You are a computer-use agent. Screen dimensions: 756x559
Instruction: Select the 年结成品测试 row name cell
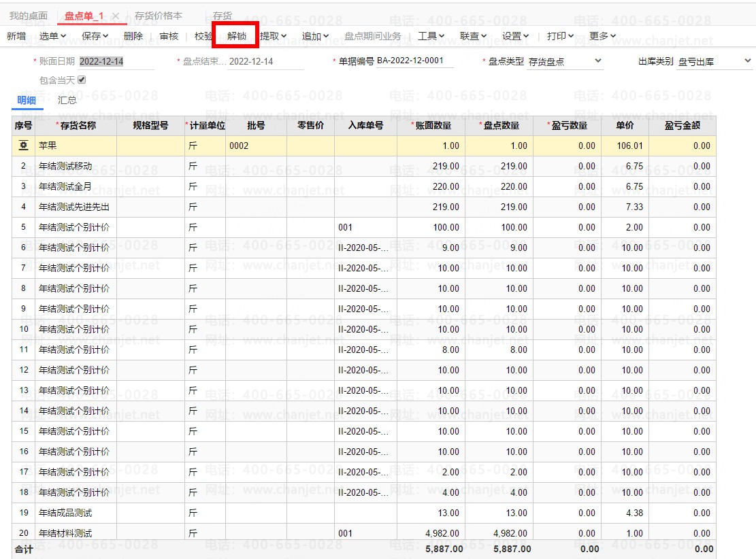pyautogui.click(x=76, y=513)
